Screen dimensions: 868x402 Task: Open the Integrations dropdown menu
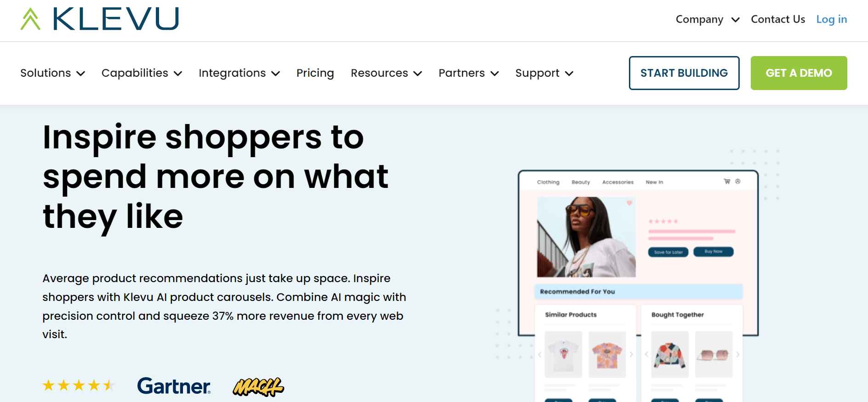(x=240, y=73)
